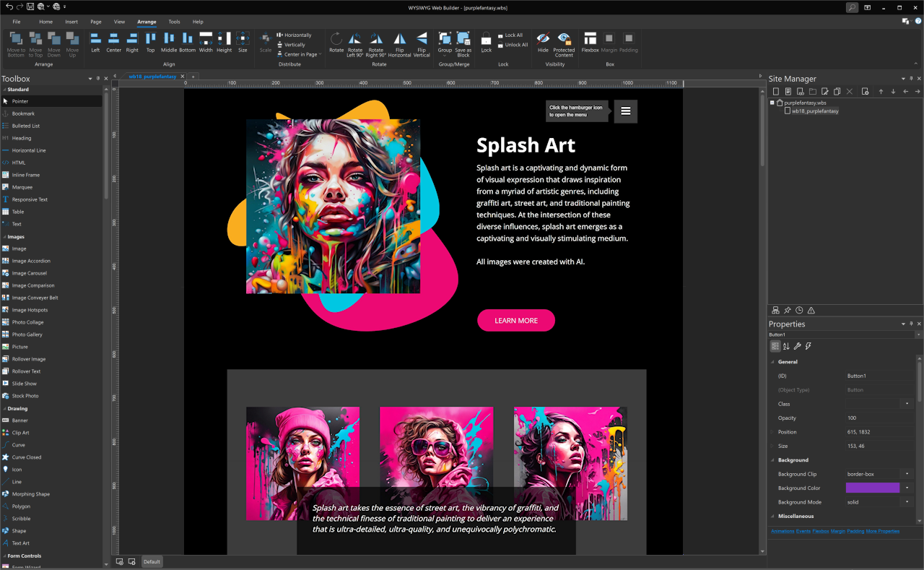
Task: Click the LEARN MORE button on canvas
Action: pos(515,321)
